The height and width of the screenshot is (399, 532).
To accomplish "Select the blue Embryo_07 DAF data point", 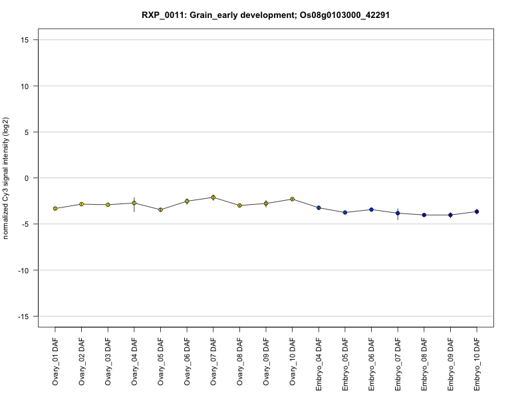I will pyautogui.click(x=398, y=213).
